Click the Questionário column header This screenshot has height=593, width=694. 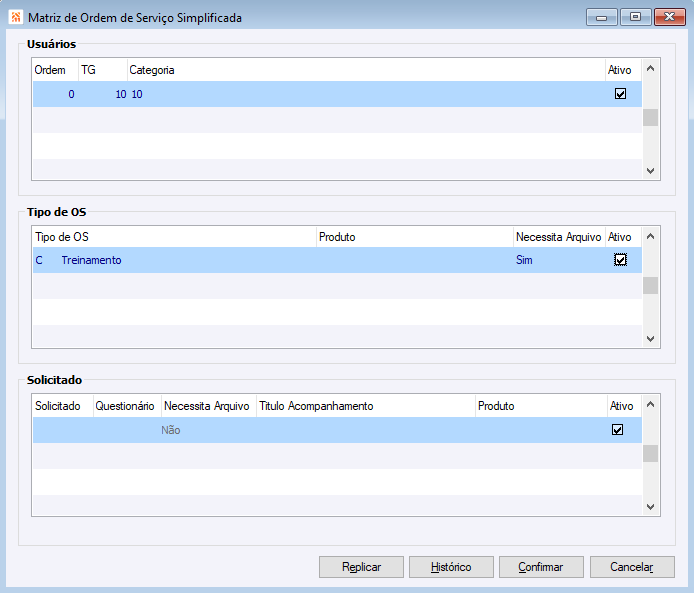pos(127,406)
